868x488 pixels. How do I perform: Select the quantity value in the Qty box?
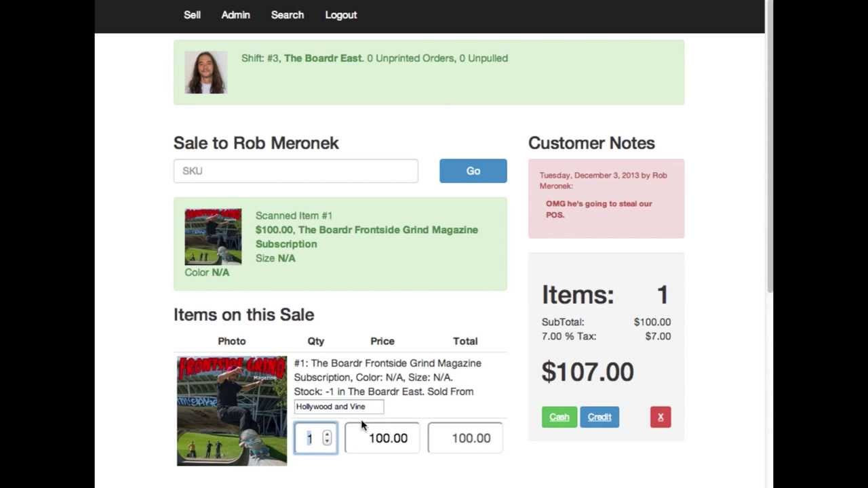click(310, 438)
